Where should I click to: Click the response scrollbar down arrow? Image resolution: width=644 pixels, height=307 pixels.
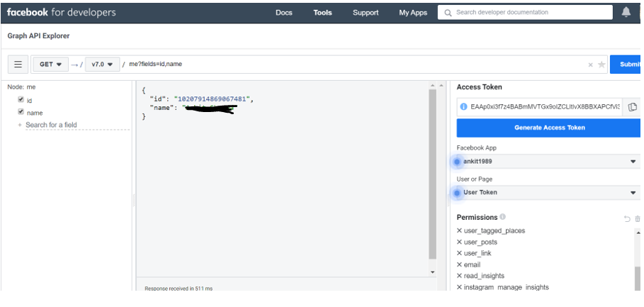click(x=432, y=272)
